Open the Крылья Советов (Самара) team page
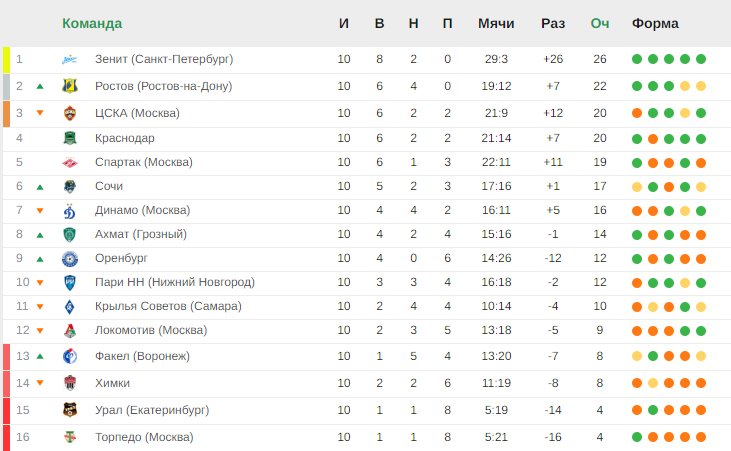 pyautogui.click(x=168, y=306)
